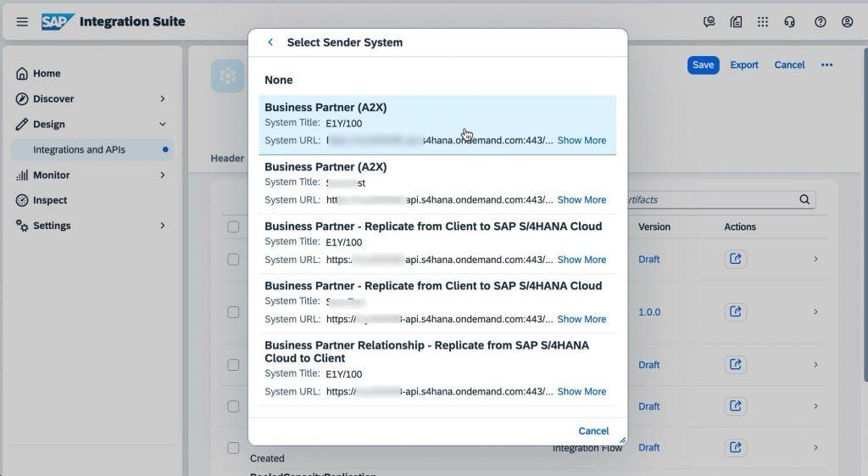Screen dimensions: 868x476
Task: Expand the Discover navigation section
Action: (x=162, y=98)
